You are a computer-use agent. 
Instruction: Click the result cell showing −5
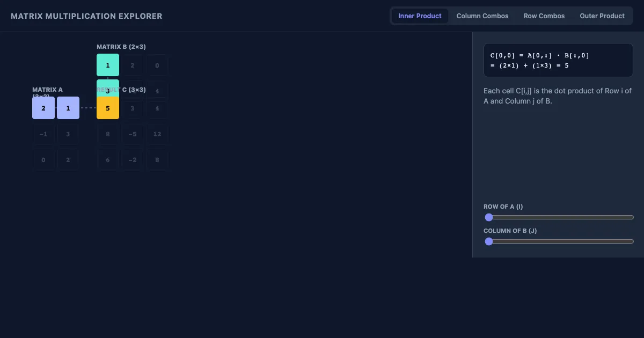pyautogui.click(x=133, y=134)
